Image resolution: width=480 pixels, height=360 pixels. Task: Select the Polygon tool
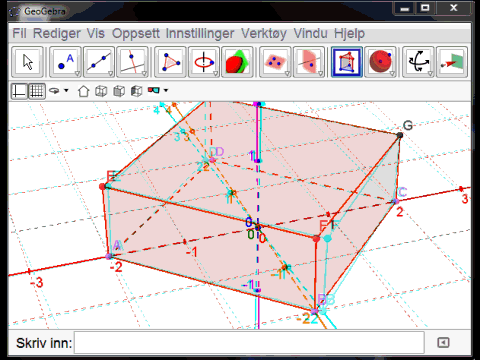[170, 62]
